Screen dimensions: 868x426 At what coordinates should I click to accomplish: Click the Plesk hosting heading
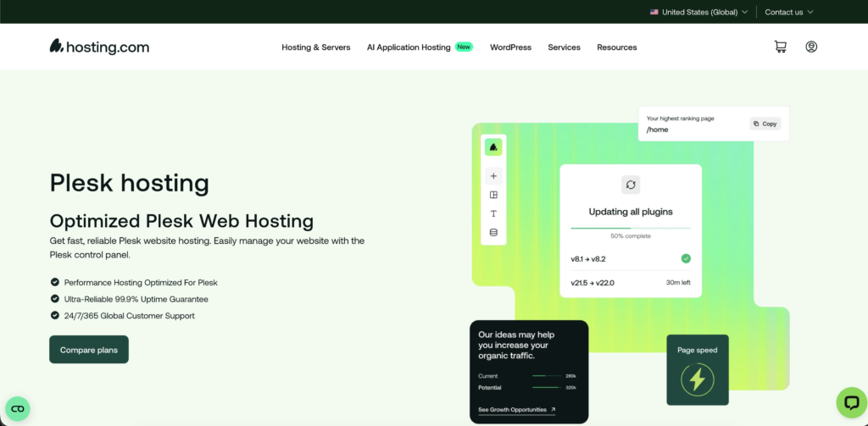click(x=130, y=183)
